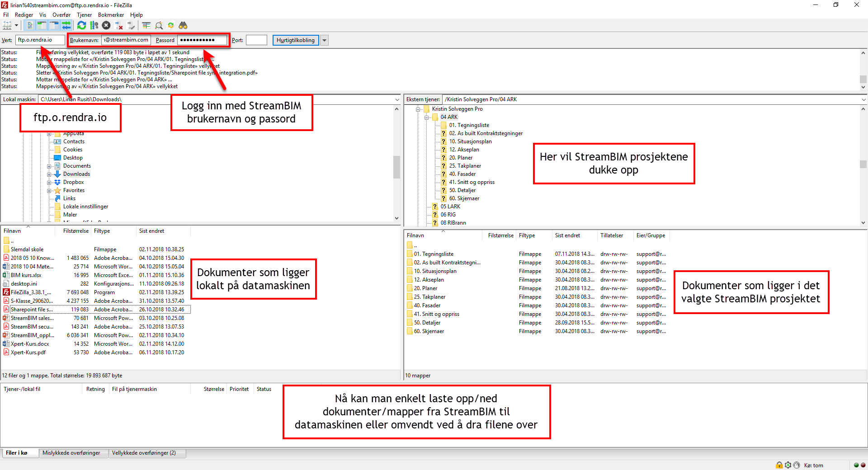Toggle the message log display

30,25
